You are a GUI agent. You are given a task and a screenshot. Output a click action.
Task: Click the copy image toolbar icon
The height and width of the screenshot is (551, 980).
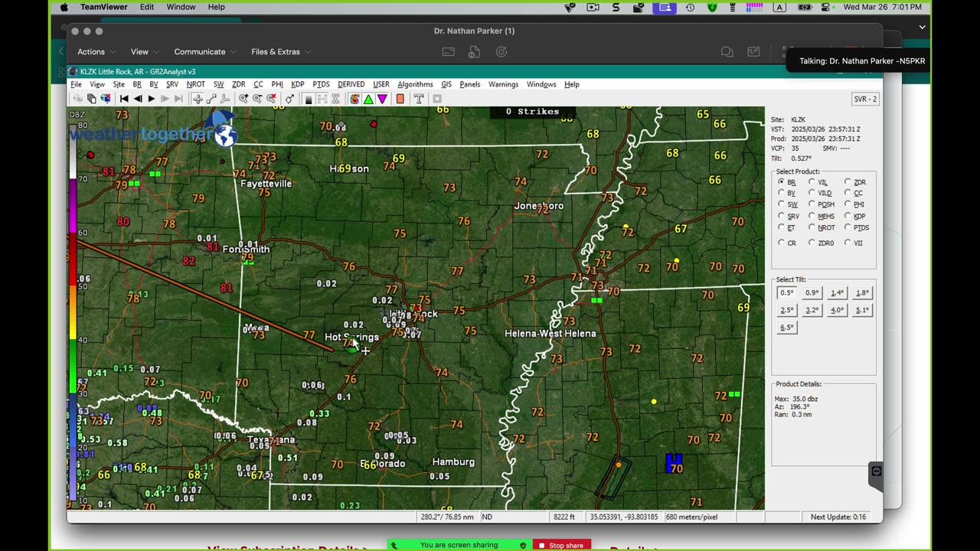(91, 99)
